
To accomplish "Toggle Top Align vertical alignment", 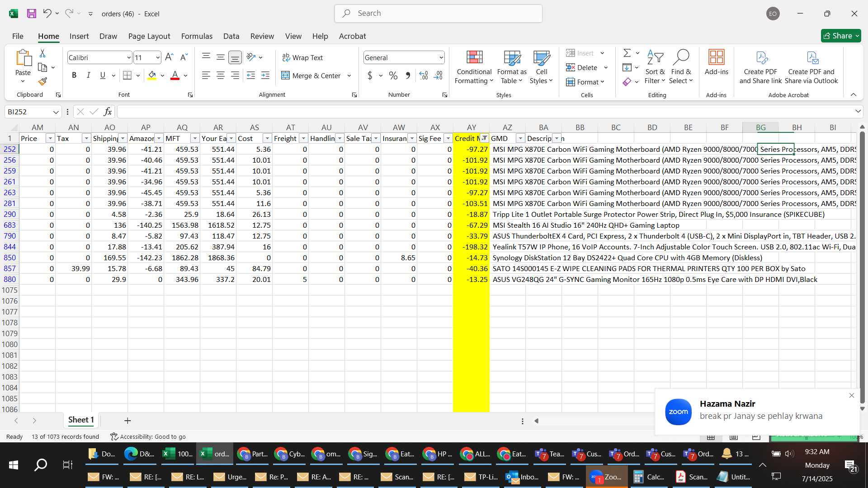I will [206, 57].
